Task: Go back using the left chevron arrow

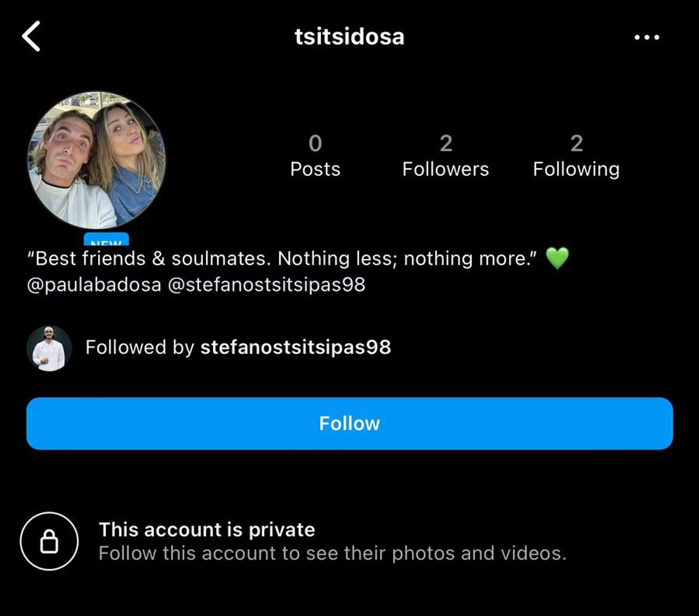Action: 31,36
